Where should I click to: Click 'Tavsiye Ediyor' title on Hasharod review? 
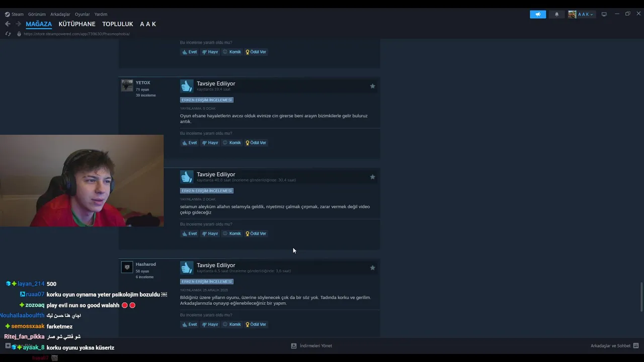(216, 265)
